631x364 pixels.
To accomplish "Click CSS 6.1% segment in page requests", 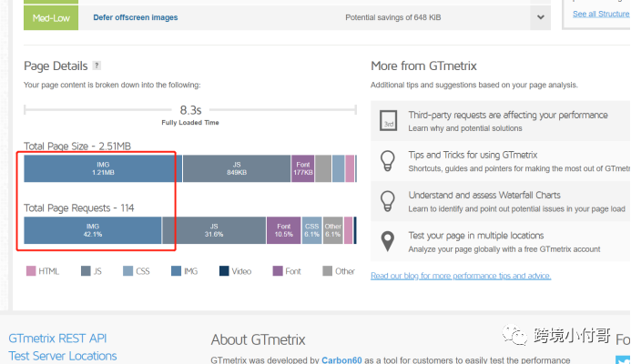I will (311, 230).
